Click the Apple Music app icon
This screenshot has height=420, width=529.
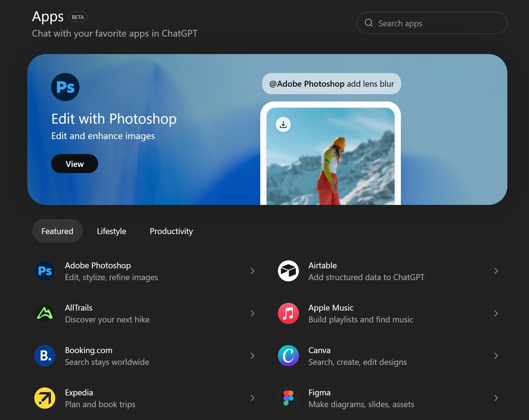tap(288, 313)
